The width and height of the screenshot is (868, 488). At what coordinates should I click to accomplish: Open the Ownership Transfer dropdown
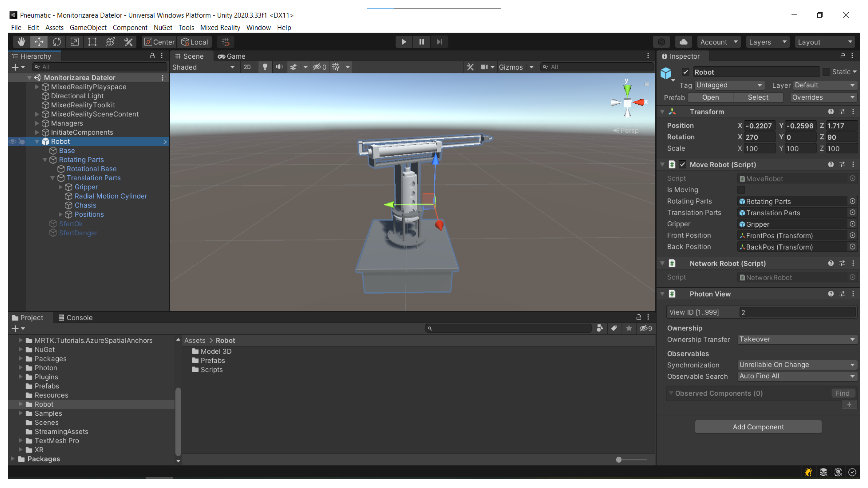[796, 339]
